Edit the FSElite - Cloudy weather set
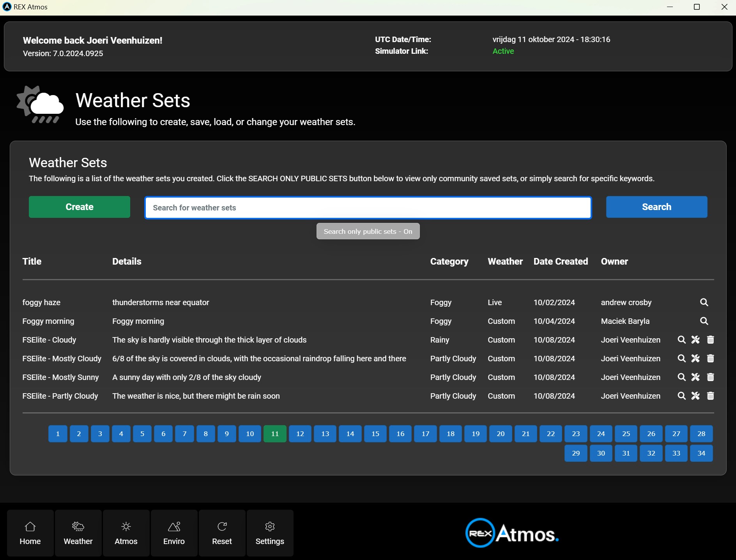736x560 pixels. coord(695,340)
